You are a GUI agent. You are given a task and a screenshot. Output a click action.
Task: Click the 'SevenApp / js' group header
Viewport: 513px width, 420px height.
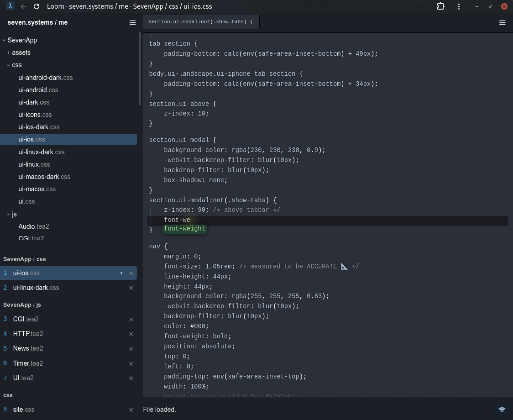pyautogui.click(x=22, y=305)
